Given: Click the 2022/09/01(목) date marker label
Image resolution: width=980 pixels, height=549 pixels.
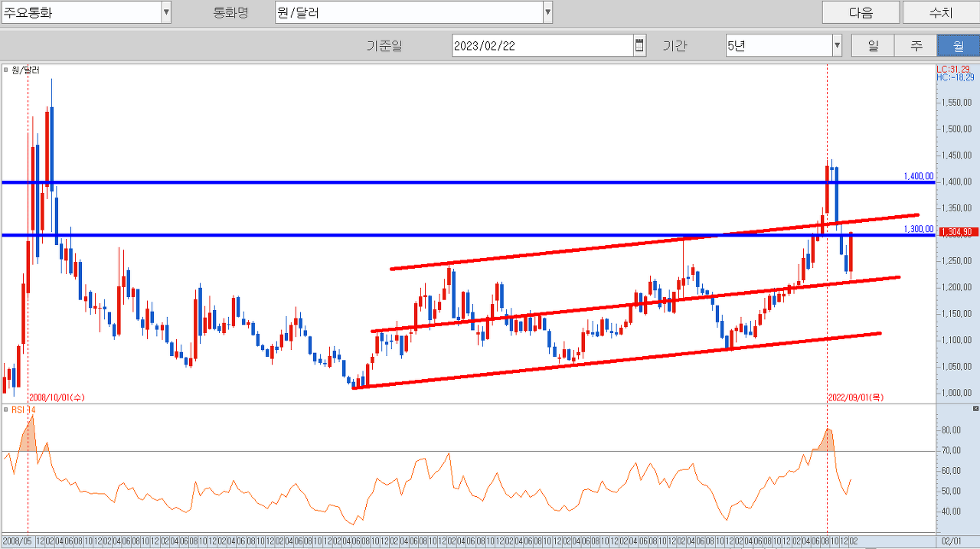Looking at the screenshot, I should click(x=856, y=397).
